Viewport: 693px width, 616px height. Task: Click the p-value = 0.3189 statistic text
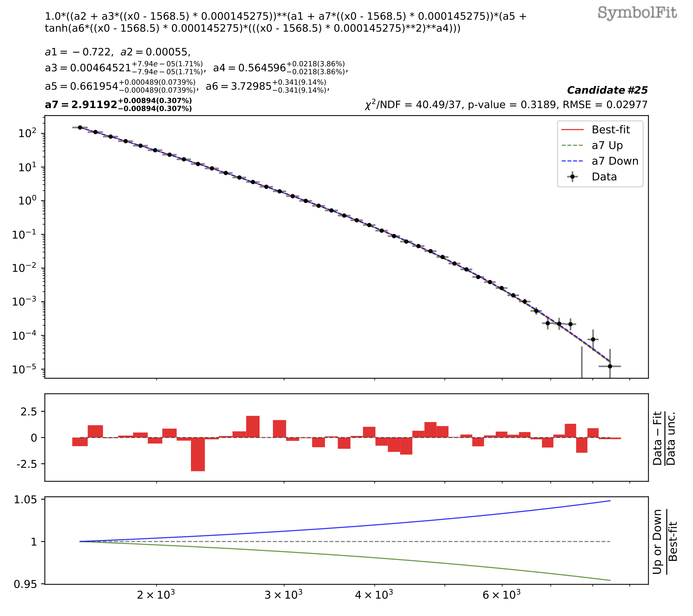click(513, 105)
